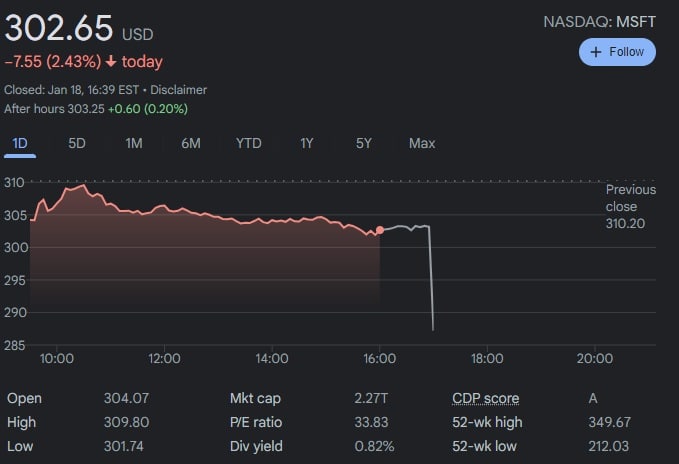Click the High label in stats
Image resolution: width=679 pixels, height=464 pixels.
coord(22,422)
